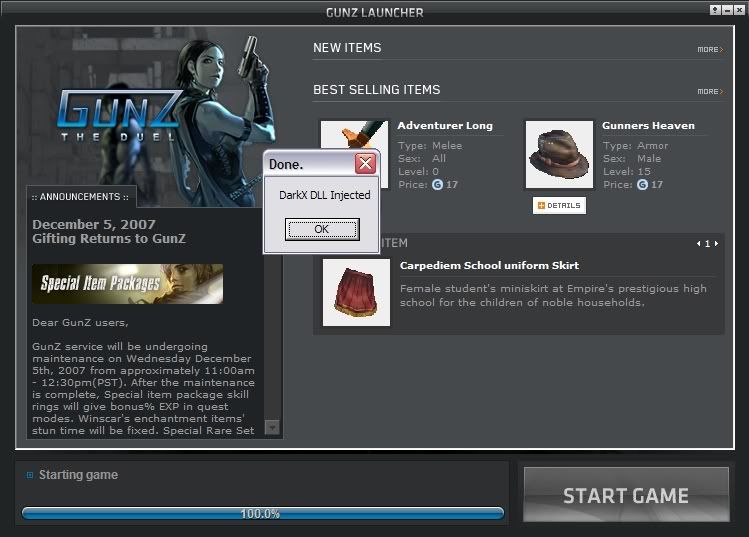Click the 100.0% progress bar
749x537 pixels.
pos(263,514)
